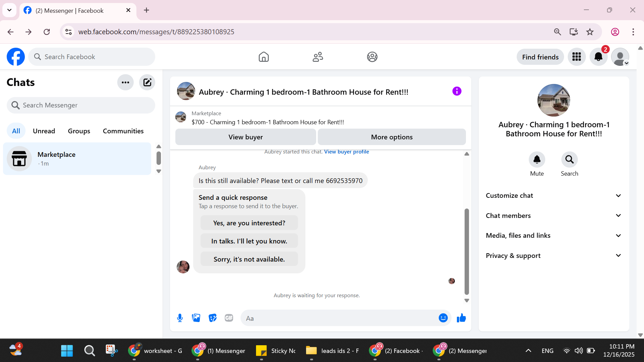Screen dimensions: 644x362
Task: Open the Facebook menu grid icon
Action: pyautogui.click(x=576, y=57)
